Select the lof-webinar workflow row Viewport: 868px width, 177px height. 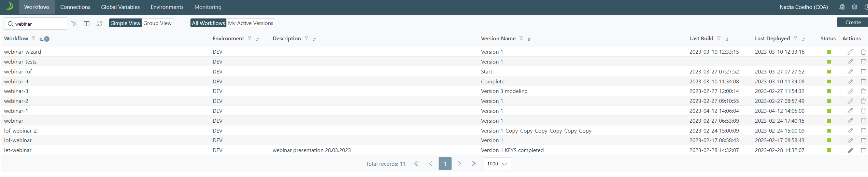[435, 140]
